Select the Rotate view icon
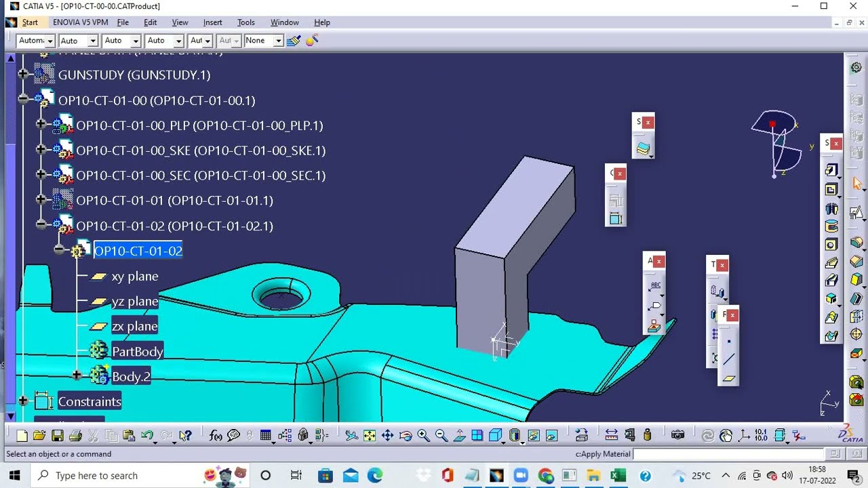 click(x=406, y=436)
